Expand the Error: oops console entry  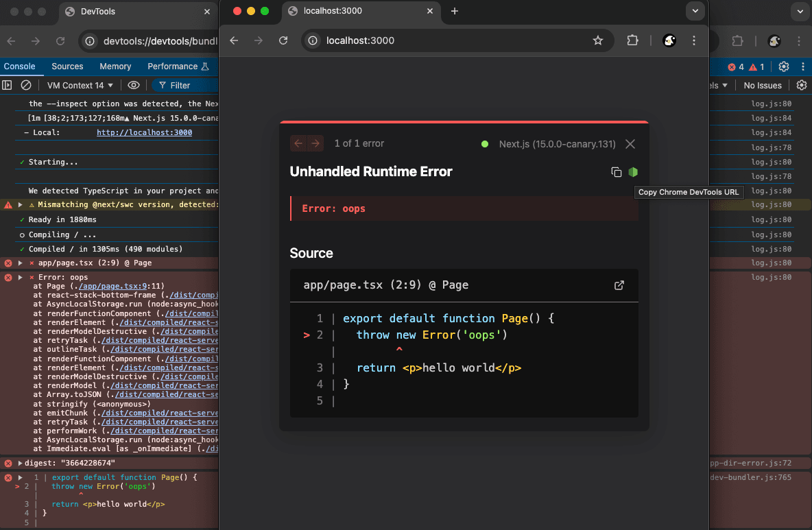click(x=20, y=278)
